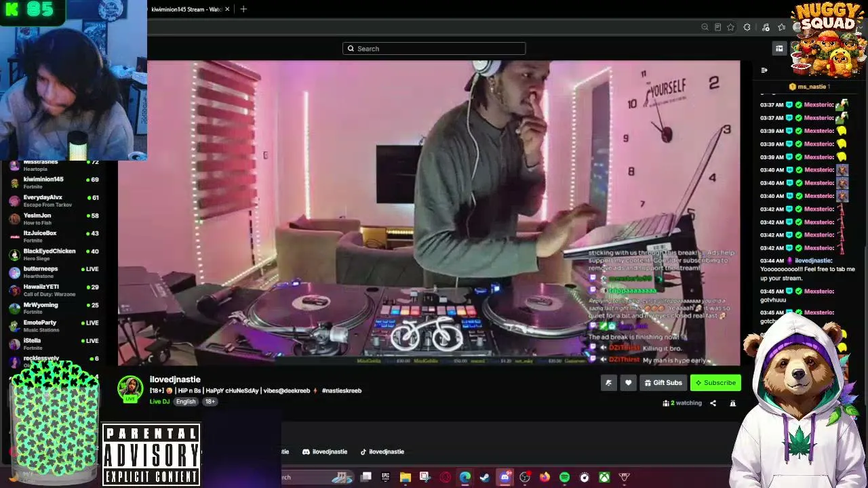Select the kiwiminion145 Stream browser tab

(x=186, y=9)
